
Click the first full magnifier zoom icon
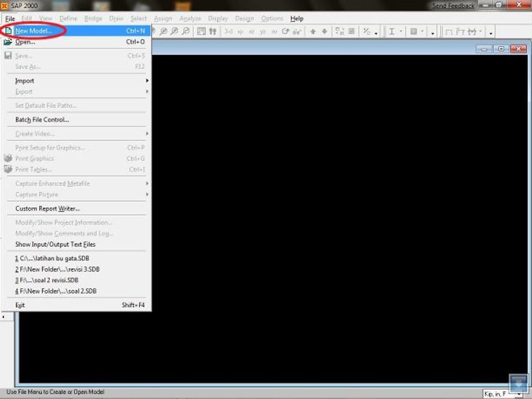(163, 31)
